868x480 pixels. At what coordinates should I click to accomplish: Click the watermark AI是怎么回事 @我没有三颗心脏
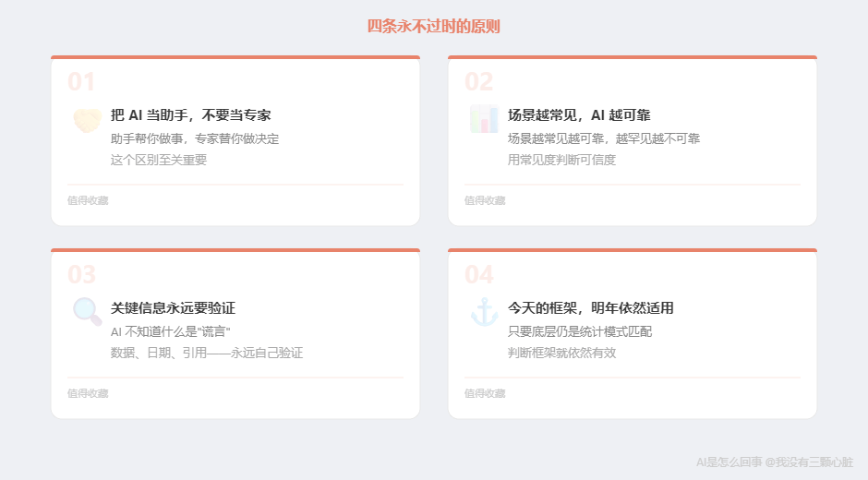(x=774, y=462)
